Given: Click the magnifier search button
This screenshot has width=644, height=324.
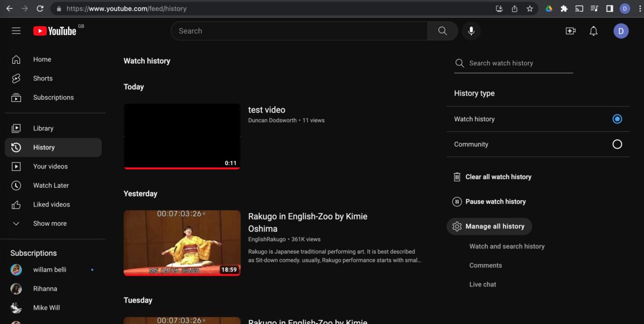Looking at the screenshot, I should click(443, 31).
